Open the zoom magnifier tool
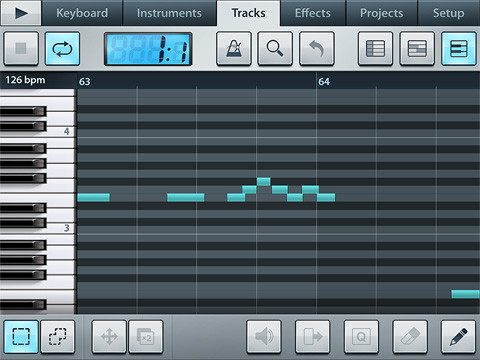 click(275, 49)
